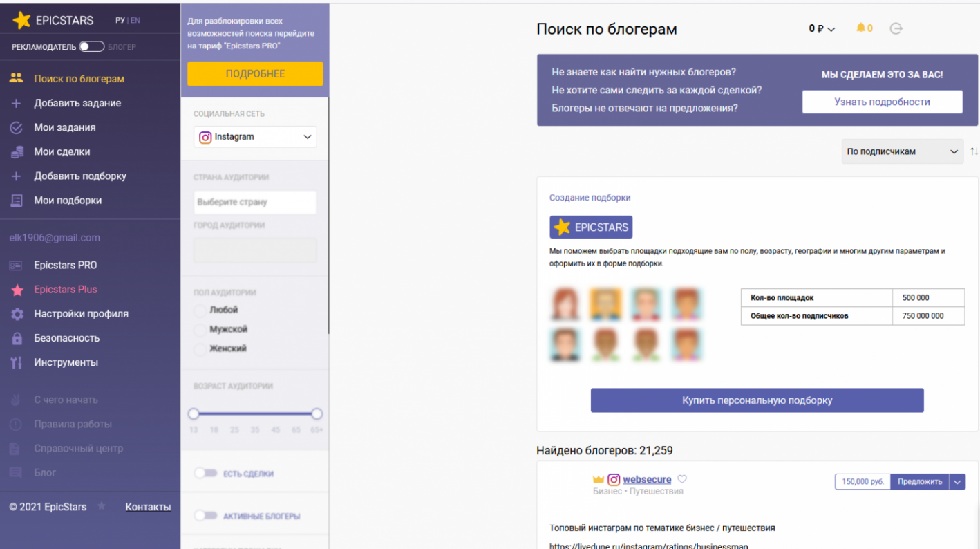Click the Tools fork-and-wrench icon

17,362
